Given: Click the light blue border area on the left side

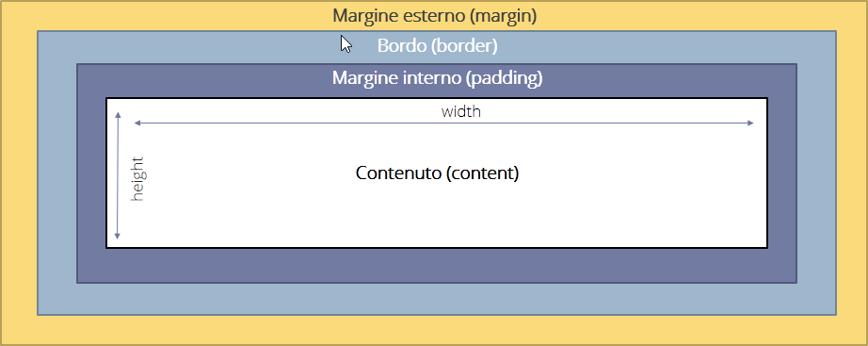Looking at the screenshot, I should (x=57, y=173).
